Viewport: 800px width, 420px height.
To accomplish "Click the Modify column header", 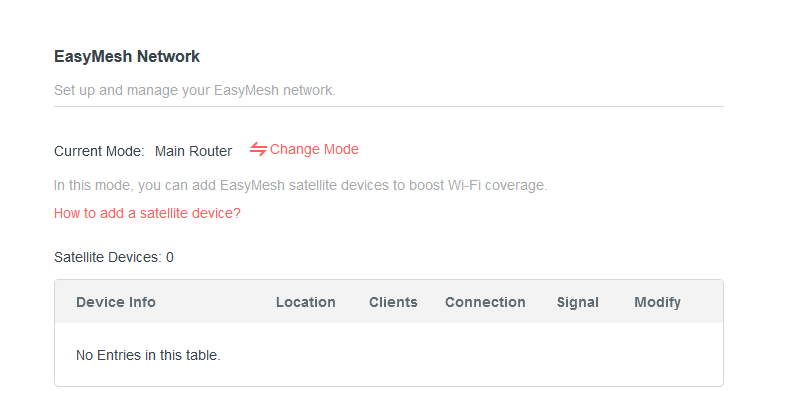I will [657, 302].
